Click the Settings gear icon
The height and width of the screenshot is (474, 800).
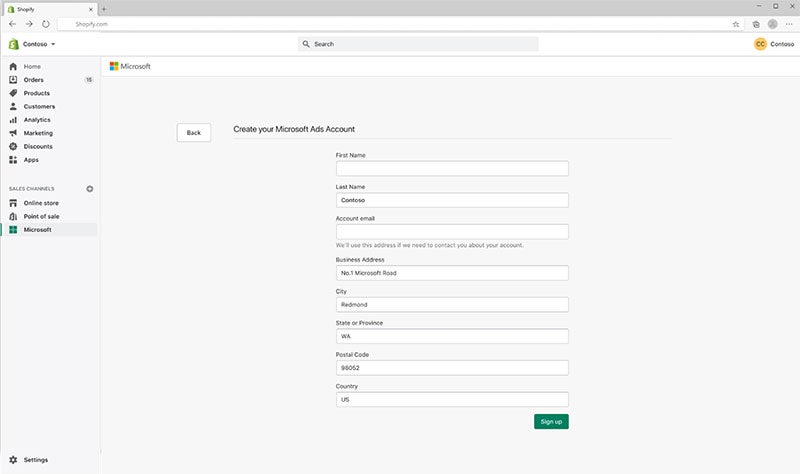coord(13,460)
